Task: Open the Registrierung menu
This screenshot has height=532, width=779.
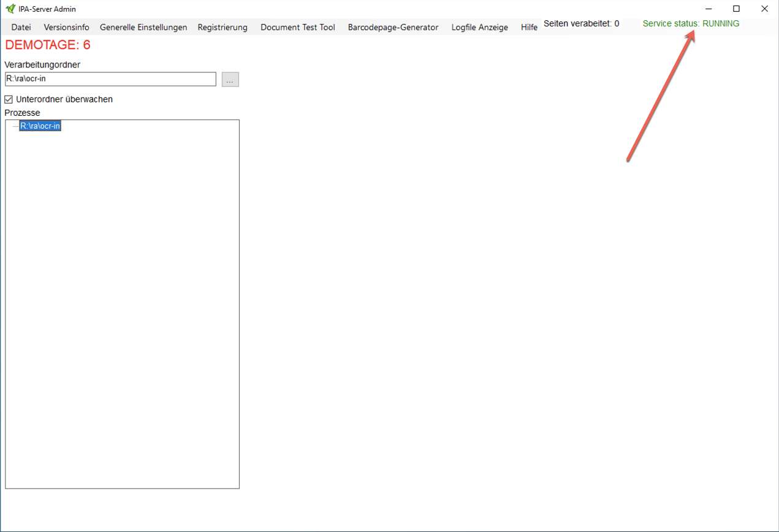Action: (x=222, y=27)
